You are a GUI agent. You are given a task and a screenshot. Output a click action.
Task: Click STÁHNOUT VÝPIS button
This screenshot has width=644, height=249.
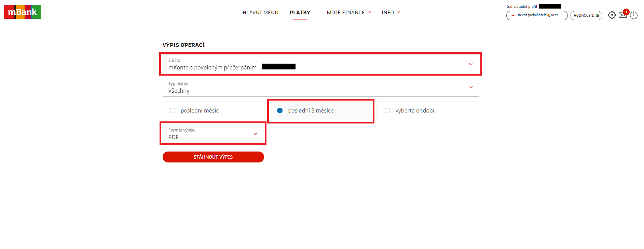click(x=213, y=157)
